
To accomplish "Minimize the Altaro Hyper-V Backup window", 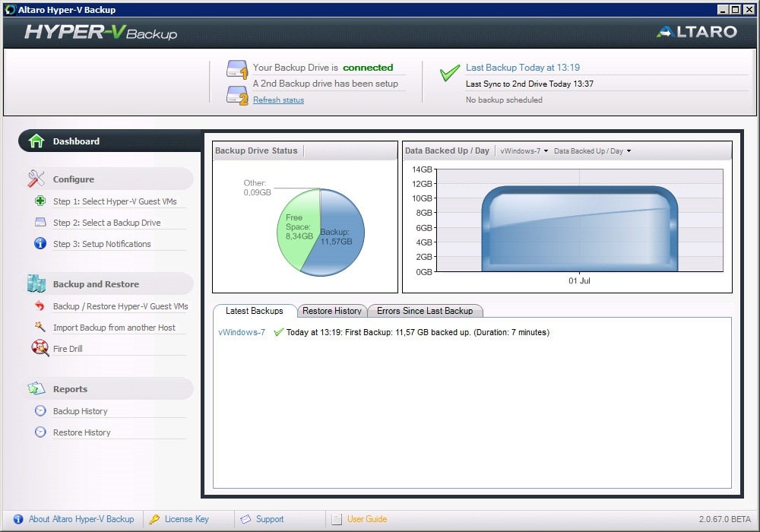I will 723,10.
